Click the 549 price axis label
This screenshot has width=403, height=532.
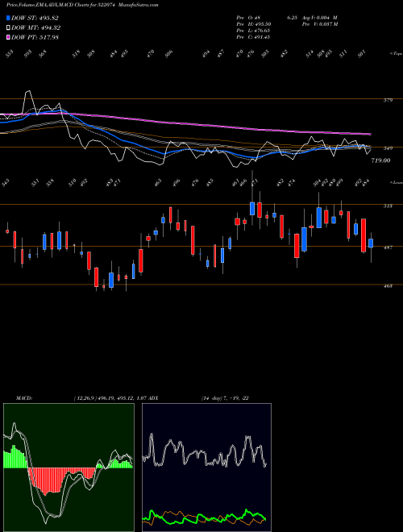pos(388,148)
